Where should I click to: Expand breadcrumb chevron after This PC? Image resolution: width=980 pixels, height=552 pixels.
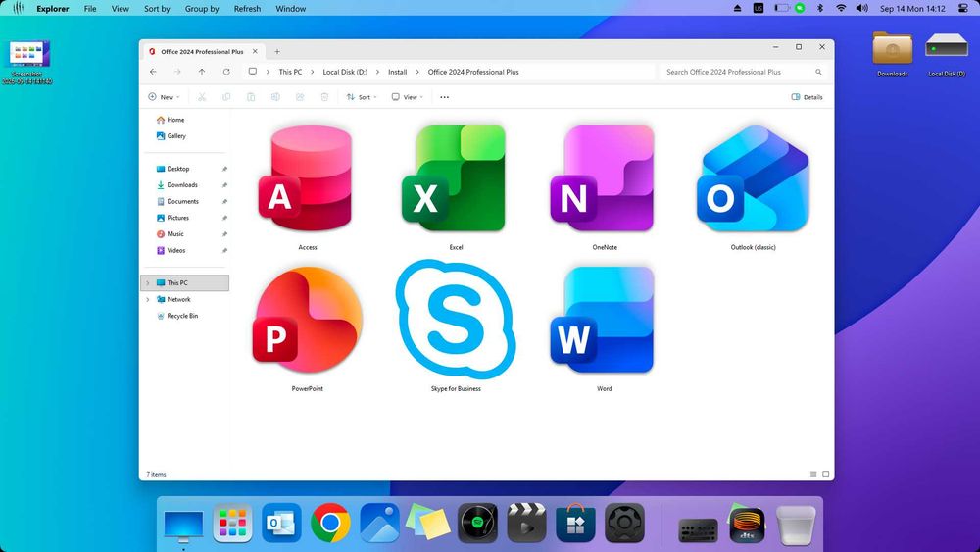tap(313, 72)
